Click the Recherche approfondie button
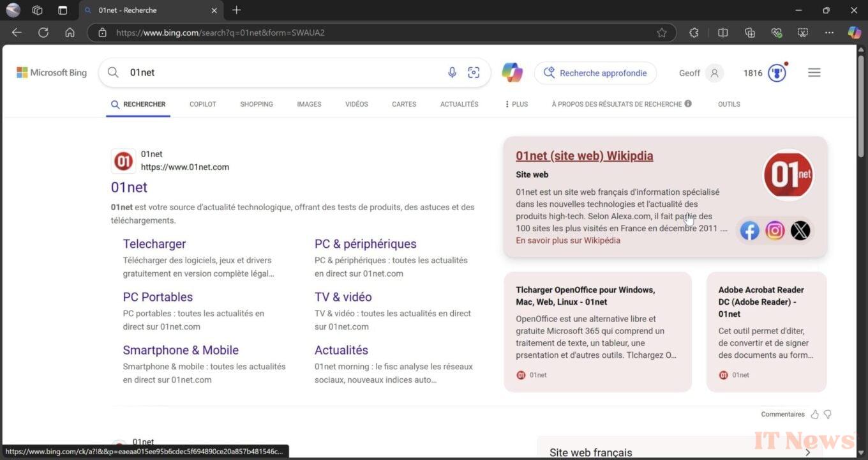Image resolution: width=868 pixels, height=460 pixels. (x=595, y=73)
